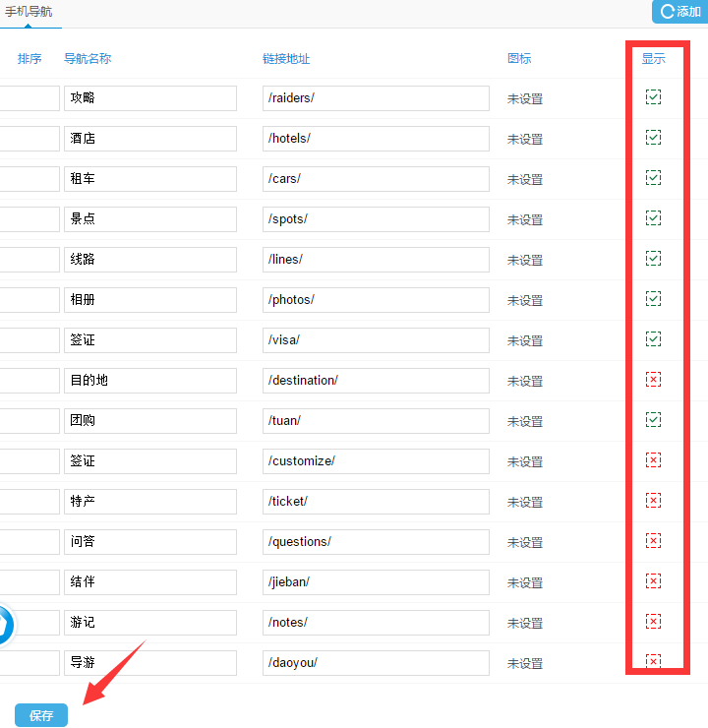708x728 pixels.
Task: Enable display for 目的地 navigation
Action: (653, 380)
